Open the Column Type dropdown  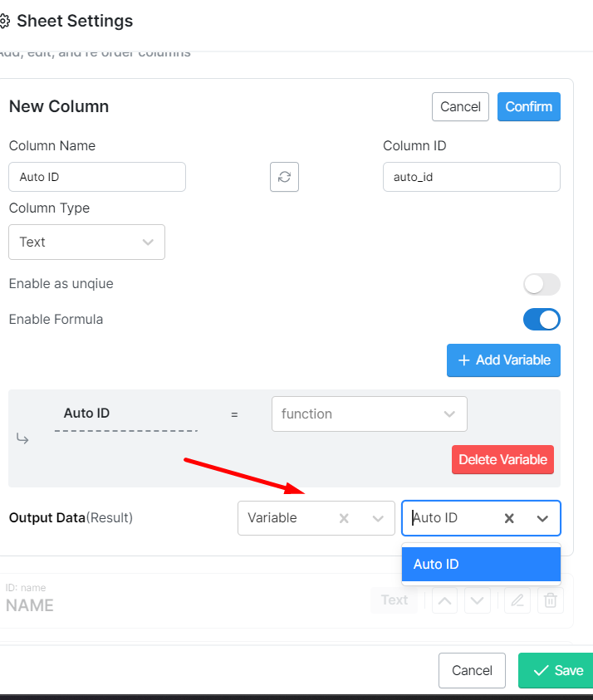click(x=86, y=242)
